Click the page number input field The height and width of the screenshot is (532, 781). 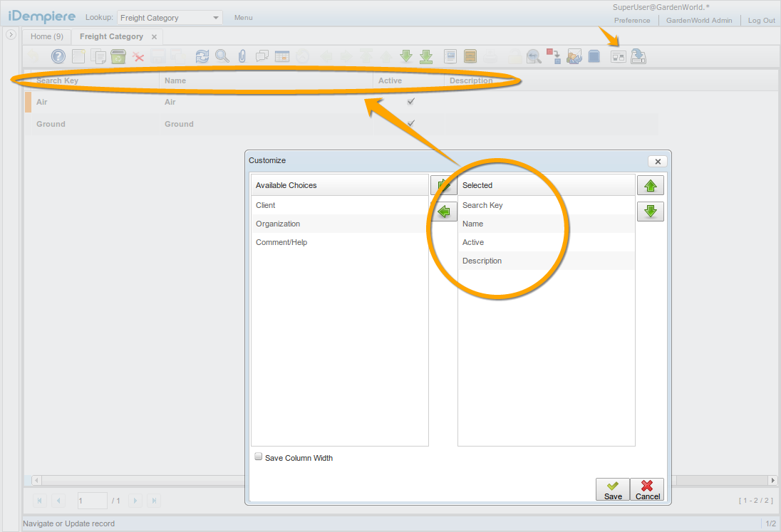(x=92, y=501)
